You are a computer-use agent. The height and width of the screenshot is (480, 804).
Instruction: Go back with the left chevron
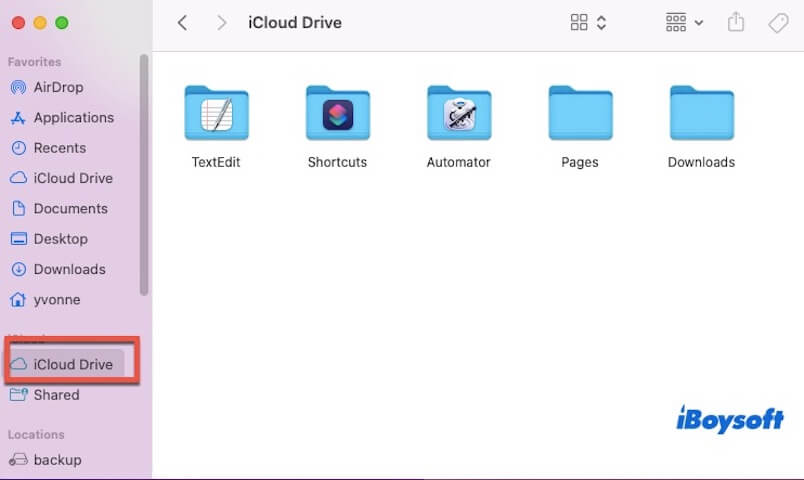click(182, 22)
